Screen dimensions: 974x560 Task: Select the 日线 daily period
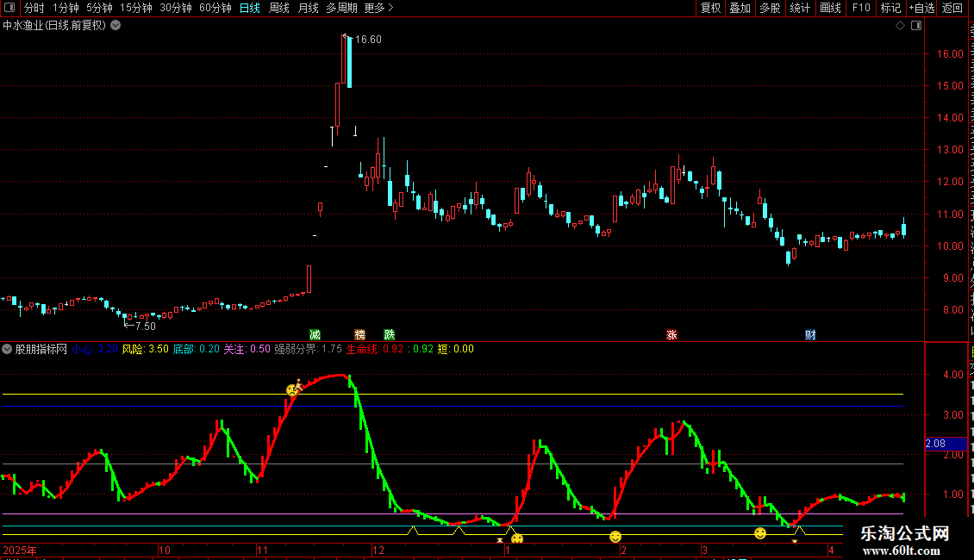point(250,8)
